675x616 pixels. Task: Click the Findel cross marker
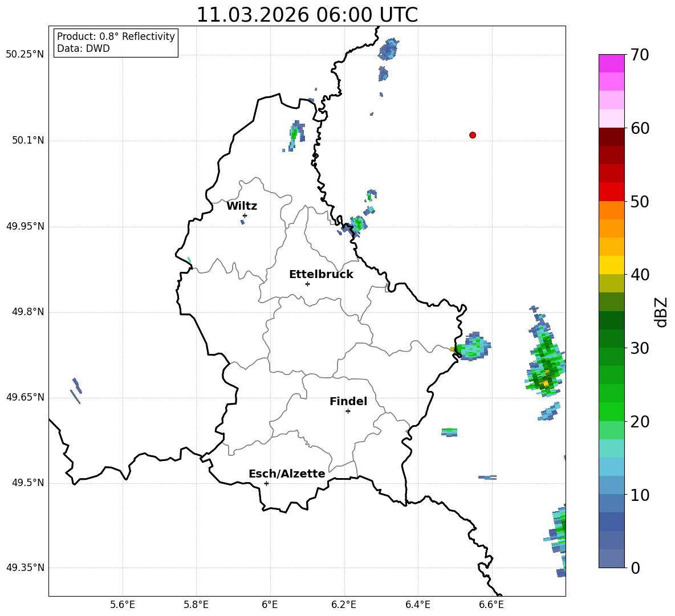tap(348, 411)
